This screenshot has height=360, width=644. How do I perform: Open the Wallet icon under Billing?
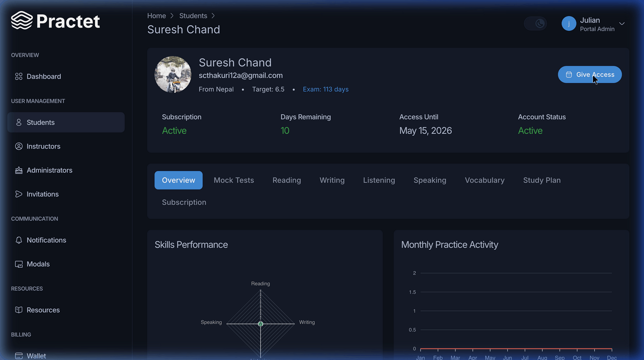(19, 356)
